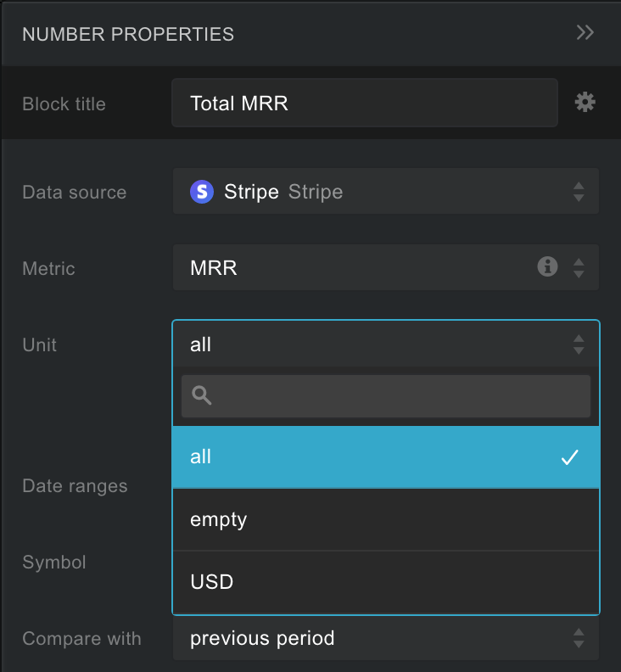Viewport: 621px width, 672px height.
Task: Click the checkmark next to the all option
Action: (569, 457)
